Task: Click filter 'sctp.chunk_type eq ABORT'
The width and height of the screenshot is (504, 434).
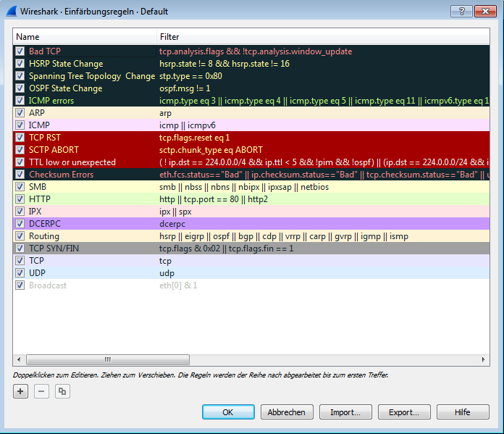Action: point(211,150)
